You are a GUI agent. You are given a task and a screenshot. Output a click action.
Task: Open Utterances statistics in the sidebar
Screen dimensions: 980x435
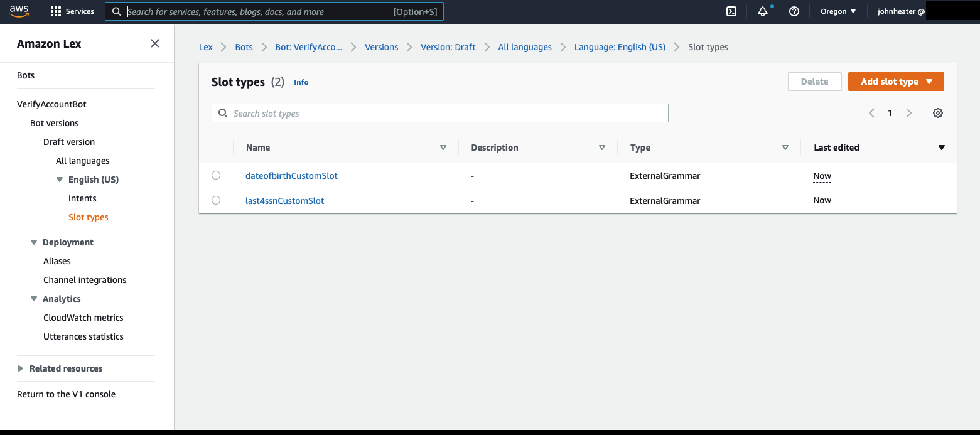83,336
